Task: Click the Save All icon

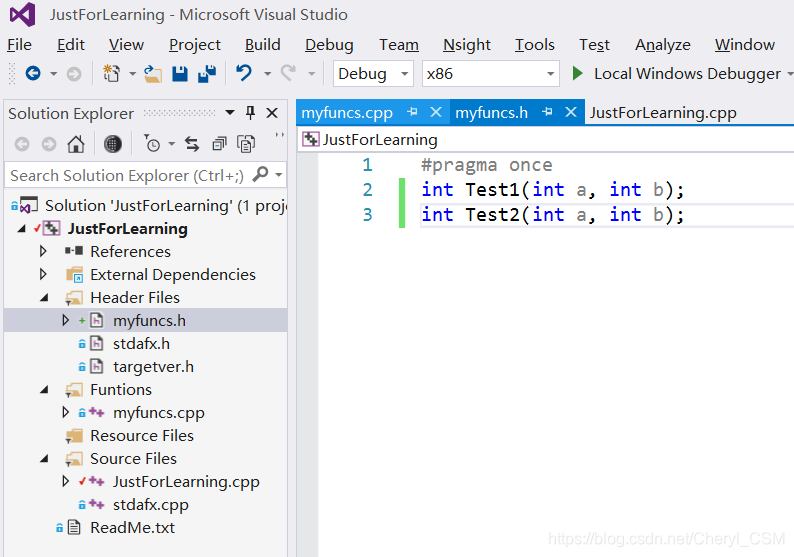Action: (x=207, y=74)
